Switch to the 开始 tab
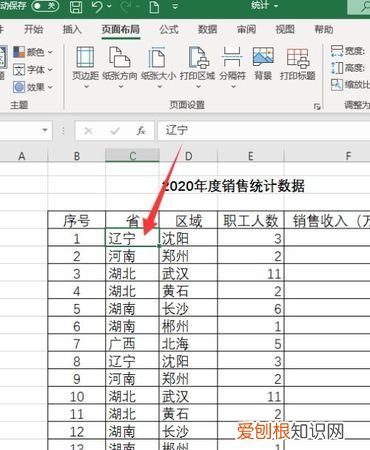The height and width of the screenshot is (450, 370). pyautogui.click(x=34, y=29)
